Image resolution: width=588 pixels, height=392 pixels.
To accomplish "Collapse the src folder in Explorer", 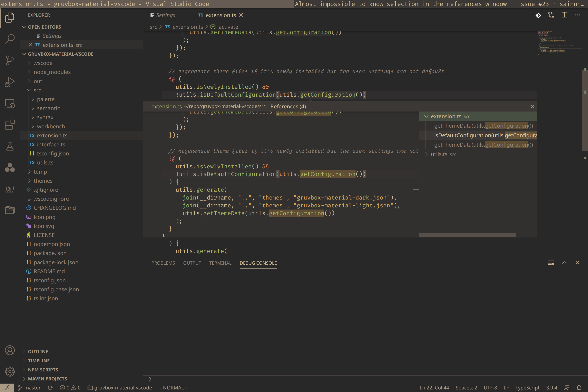I will (29, 90).
